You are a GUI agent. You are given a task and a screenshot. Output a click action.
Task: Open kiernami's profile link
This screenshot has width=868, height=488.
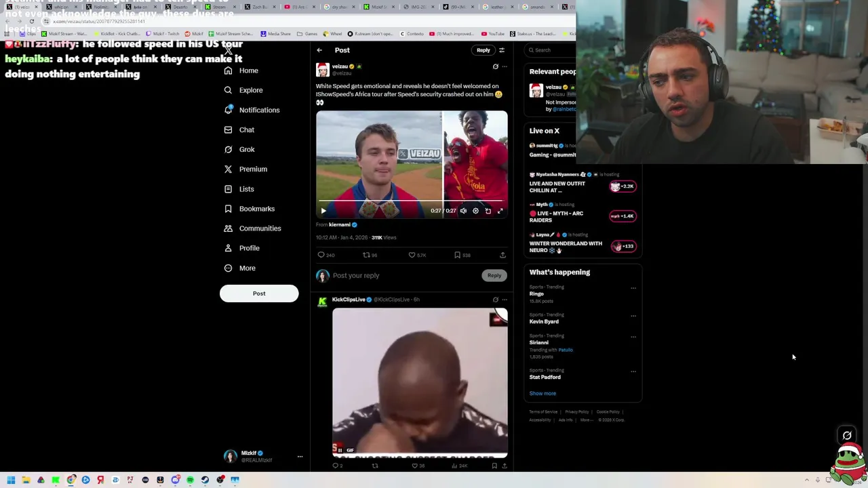pos(340,224)
